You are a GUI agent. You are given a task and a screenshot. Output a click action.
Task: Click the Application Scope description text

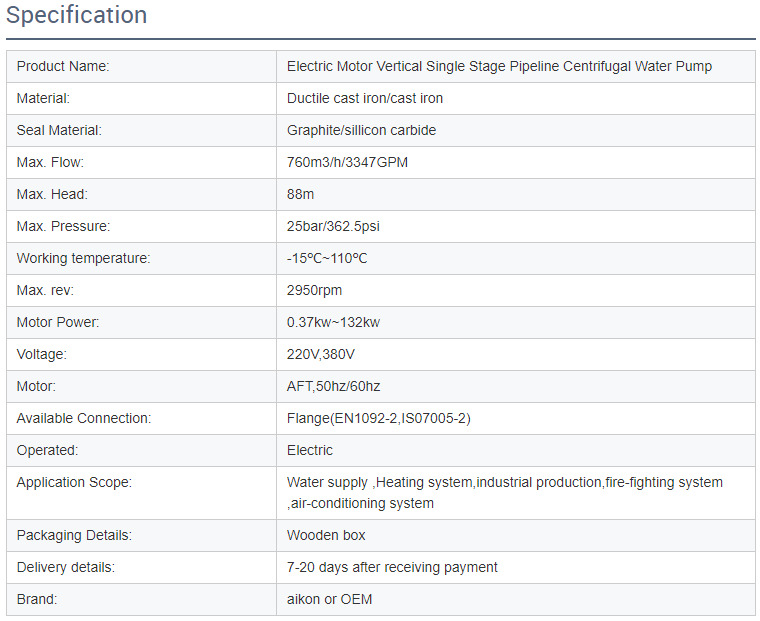pos(505,493)
